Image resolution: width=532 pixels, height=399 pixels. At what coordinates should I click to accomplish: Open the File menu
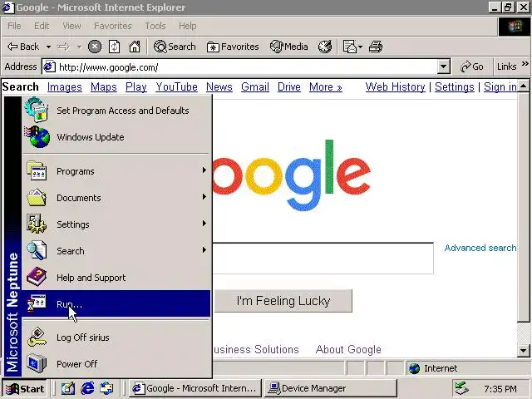[14, 26]
